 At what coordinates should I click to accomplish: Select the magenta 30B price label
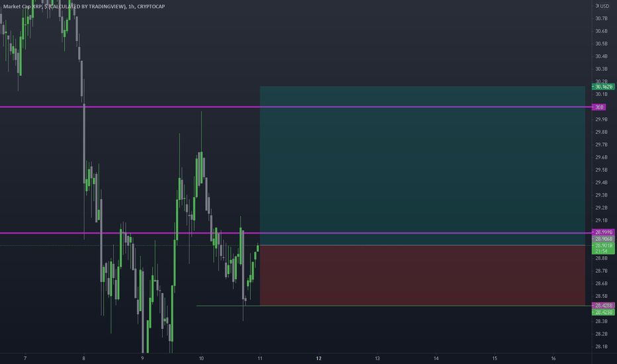click(599, 107)
